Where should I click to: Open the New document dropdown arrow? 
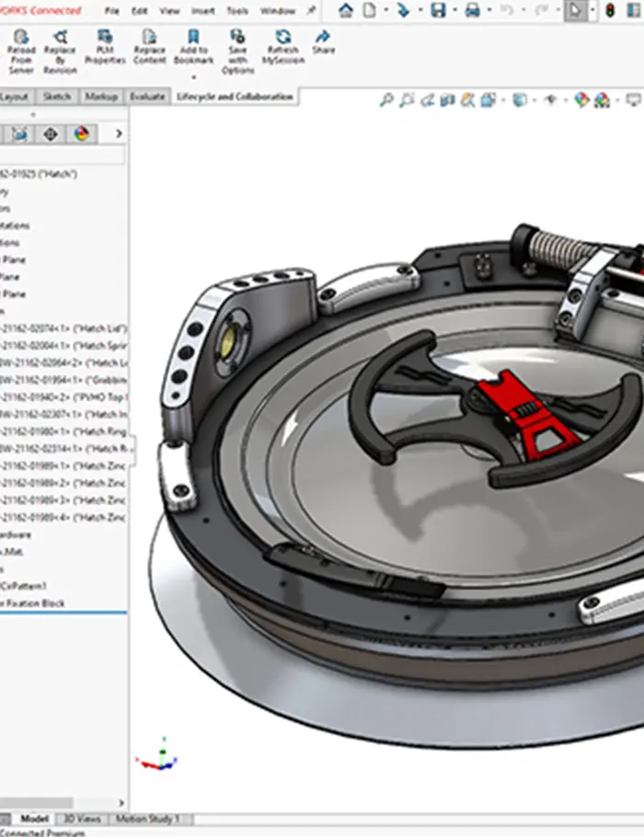click(x=385, y=10)
